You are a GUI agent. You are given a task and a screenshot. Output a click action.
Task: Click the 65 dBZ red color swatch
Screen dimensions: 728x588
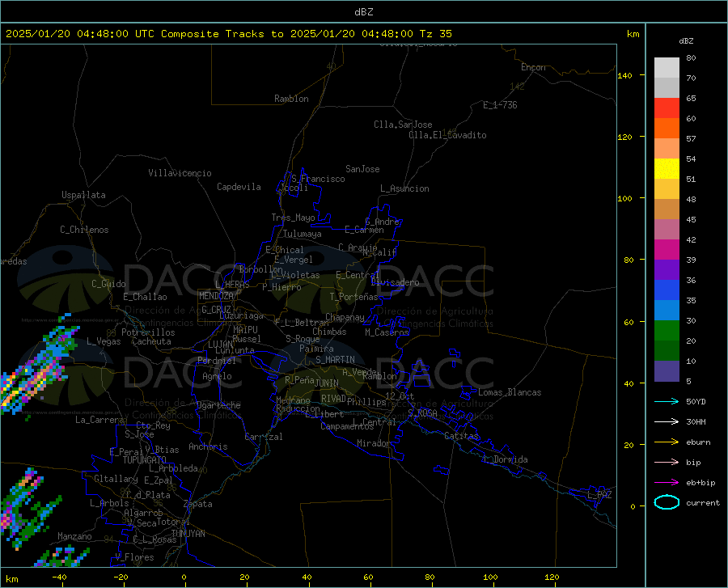coord(667,108)
